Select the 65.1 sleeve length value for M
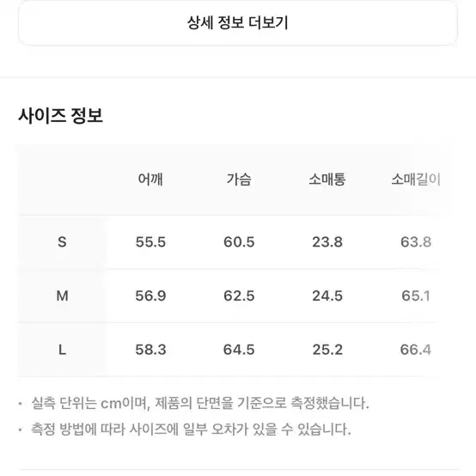Viewport: 476px width, 476px height. click(416, 296)
